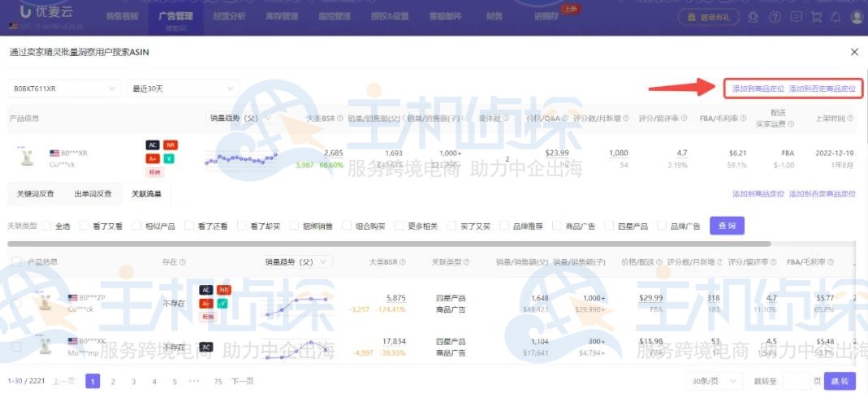Viewport: 868px width, 393px height.
Task: Click the product thumbnail of B0***XR
Action: 25,158
